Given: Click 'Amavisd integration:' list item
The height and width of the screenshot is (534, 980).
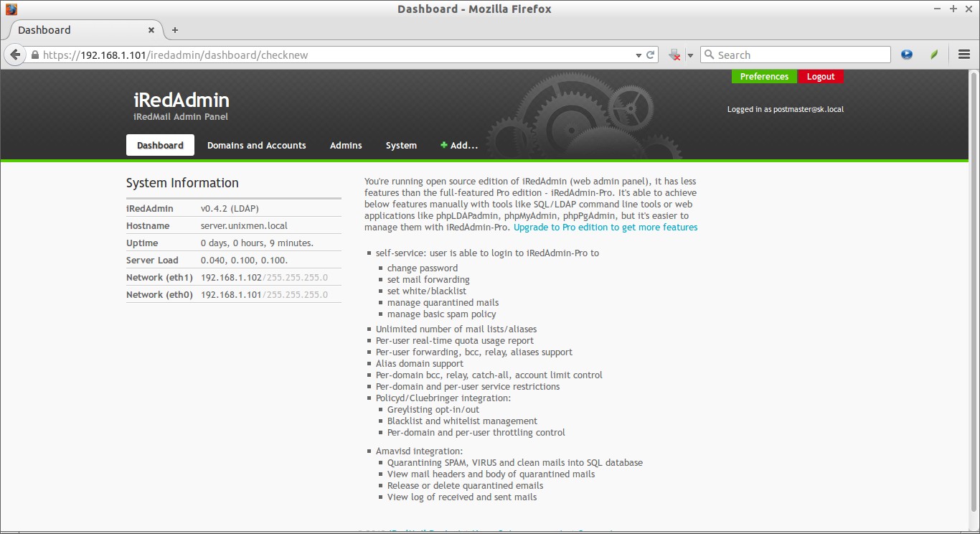Looking at the screenshot, I should (x=419, y=451).
